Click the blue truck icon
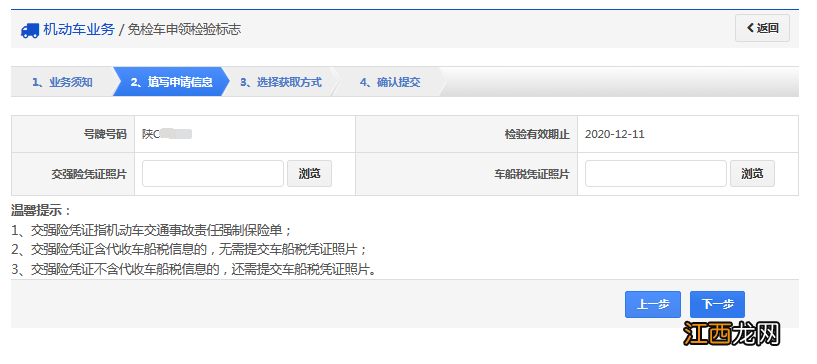The width and height of the screenshot is (817, 364). tap(30, 30)
